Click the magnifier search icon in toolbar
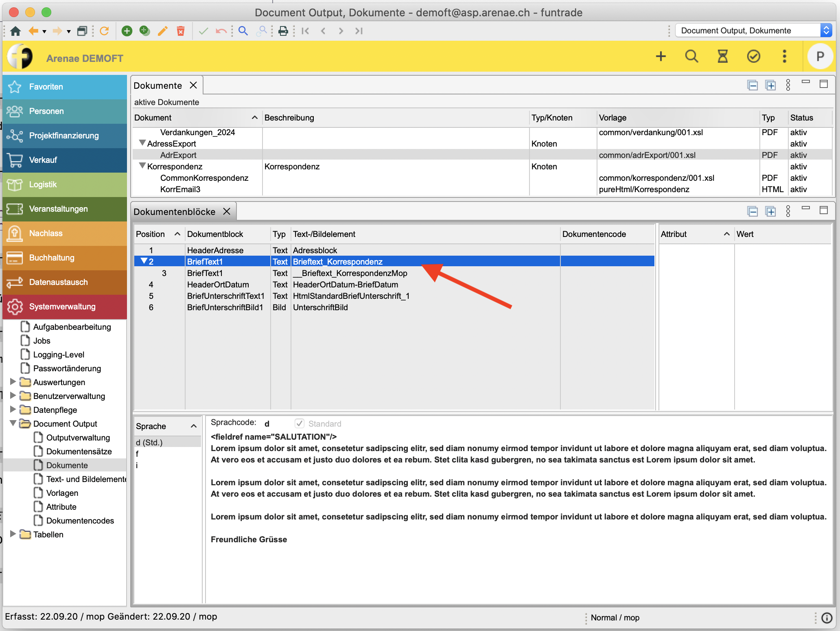 [x=243, y=31]
